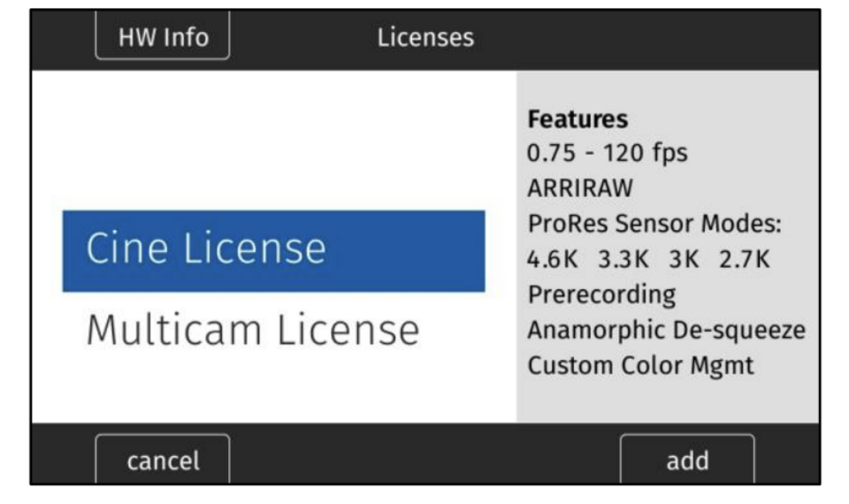Select the Cine License entry

272,250
